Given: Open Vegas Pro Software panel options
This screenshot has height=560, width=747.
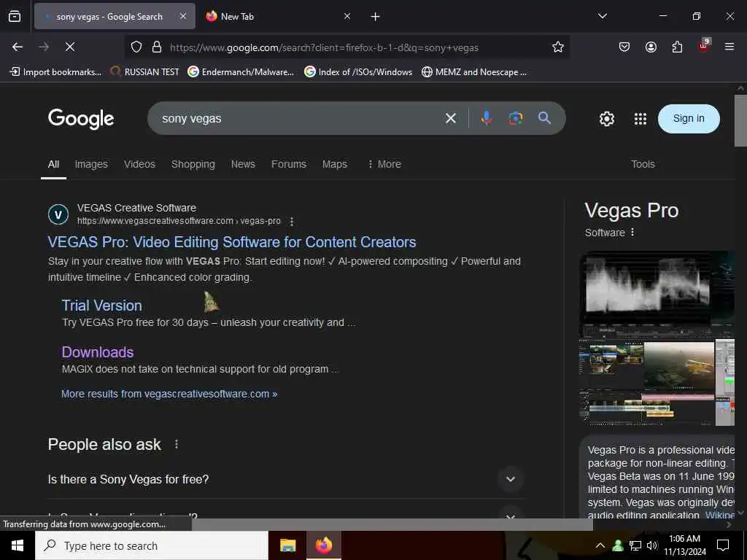Looking at the screenshot, I should (632, 233).
